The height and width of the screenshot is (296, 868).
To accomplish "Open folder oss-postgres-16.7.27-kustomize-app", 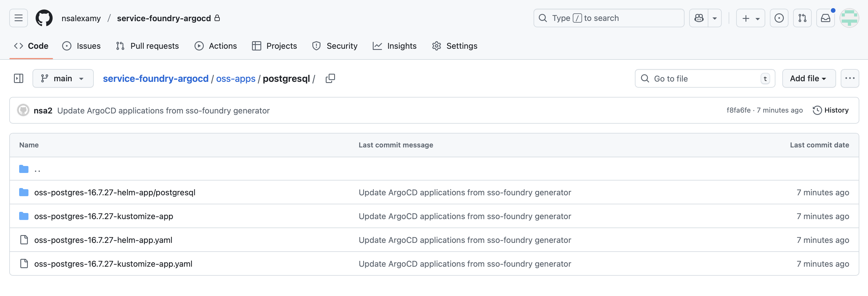I will click(103, 216).
